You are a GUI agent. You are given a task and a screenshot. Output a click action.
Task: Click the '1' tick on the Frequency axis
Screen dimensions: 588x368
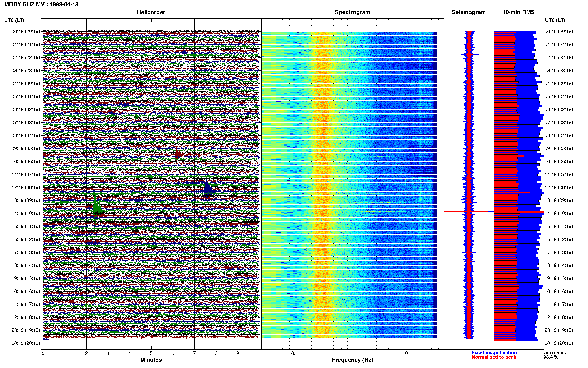(x=350, y=353)
